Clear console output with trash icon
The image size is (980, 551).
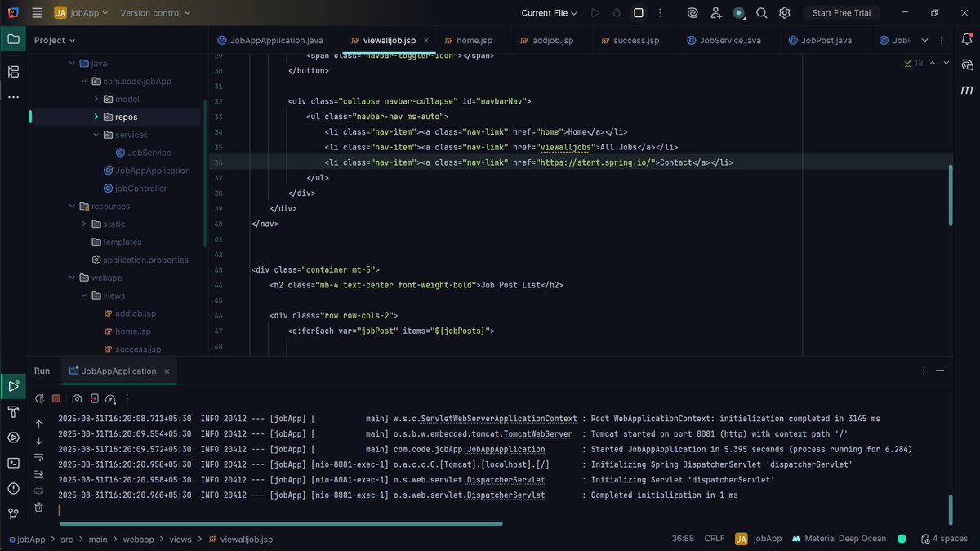(x=38, y=507)
